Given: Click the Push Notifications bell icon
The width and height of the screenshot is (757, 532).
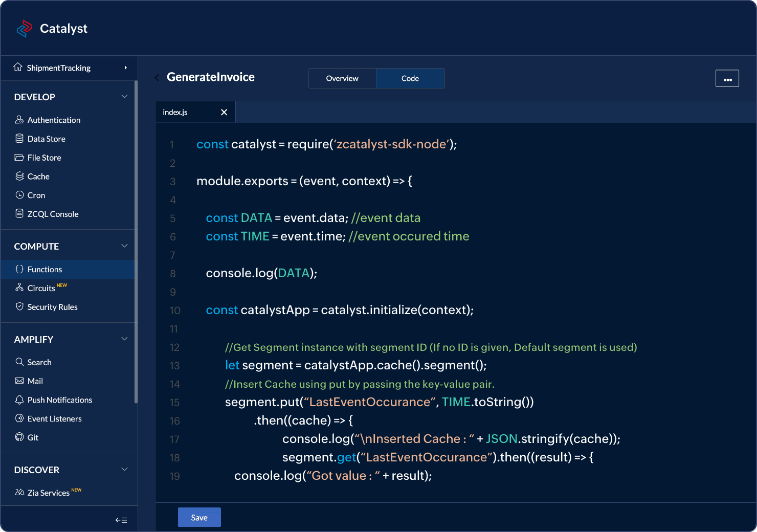Looking at the screenshot, I should pyautogui.click(x=19, y=400).
